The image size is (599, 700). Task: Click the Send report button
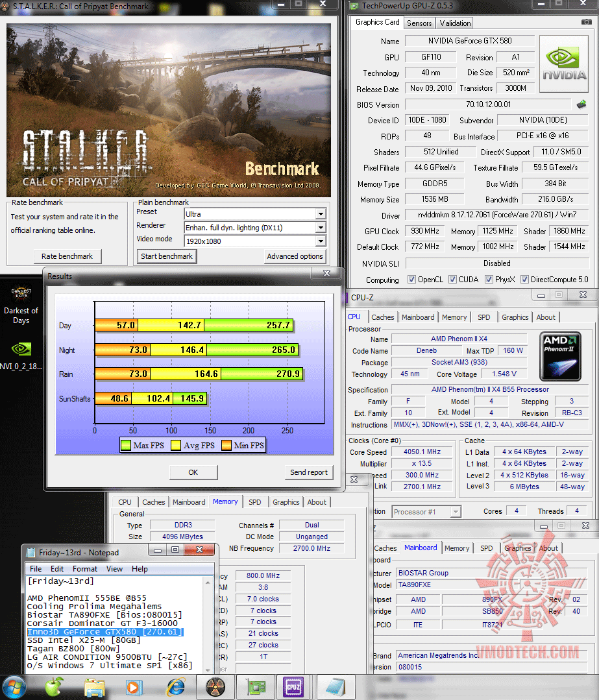pyautogui.click(x=309, y=472)
